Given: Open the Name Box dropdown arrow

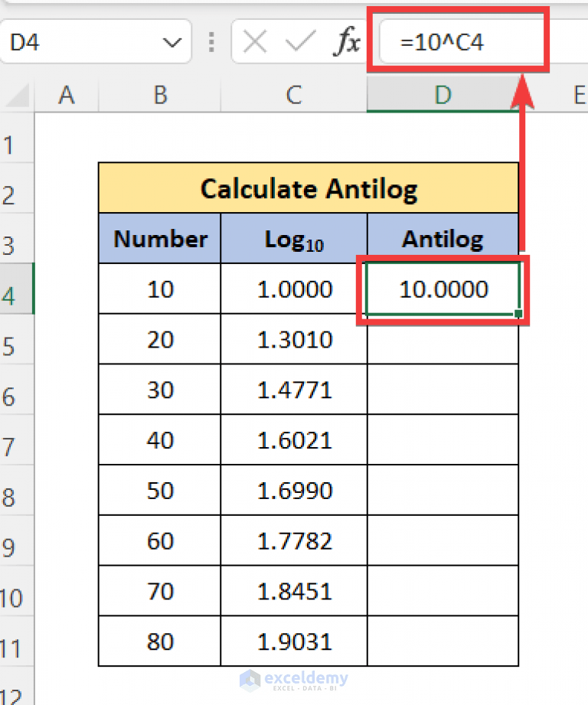Looking at the screenshot, I should (x=175, y=42).
